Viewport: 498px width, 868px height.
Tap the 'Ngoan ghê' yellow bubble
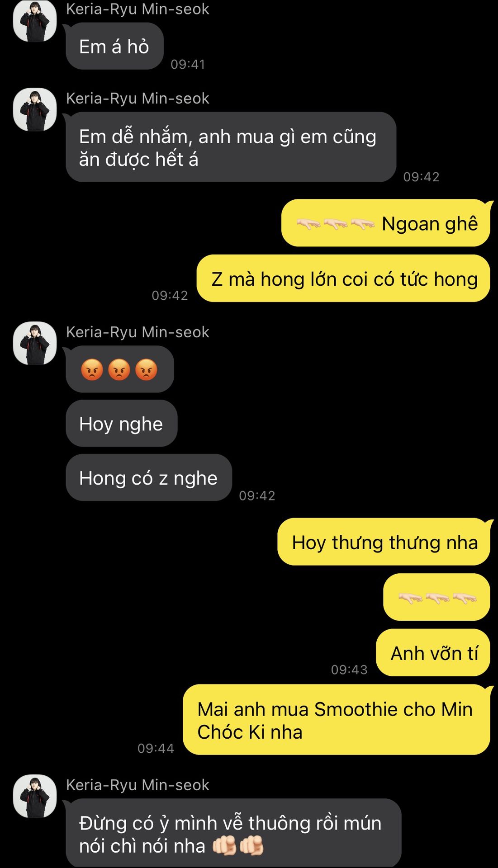pos(386,223)
